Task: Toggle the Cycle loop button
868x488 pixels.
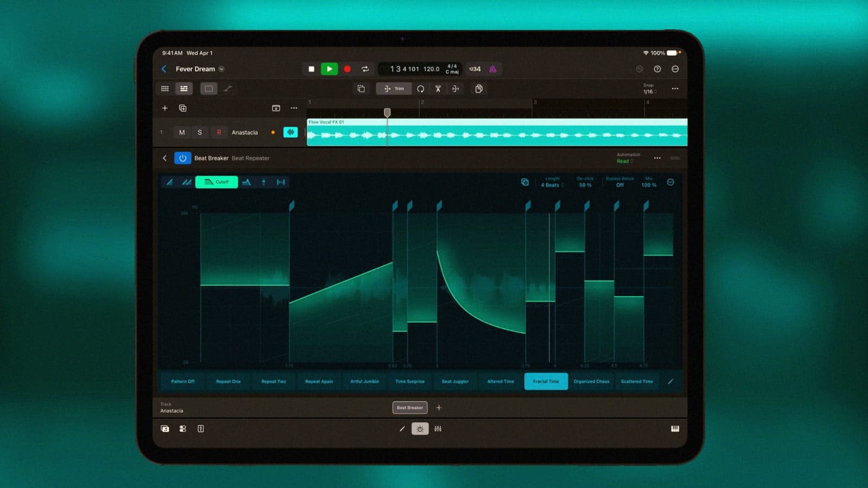Action: tap(365, 69)
